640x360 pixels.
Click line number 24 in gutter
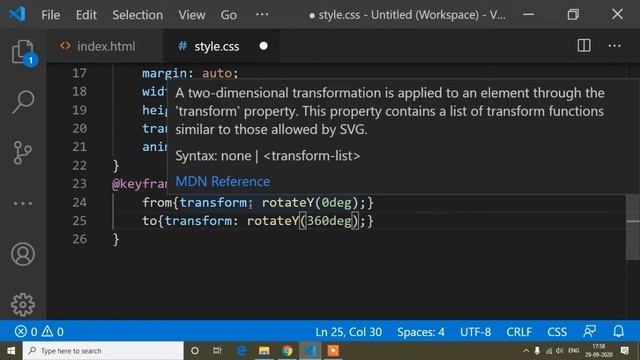pos(79,202)
